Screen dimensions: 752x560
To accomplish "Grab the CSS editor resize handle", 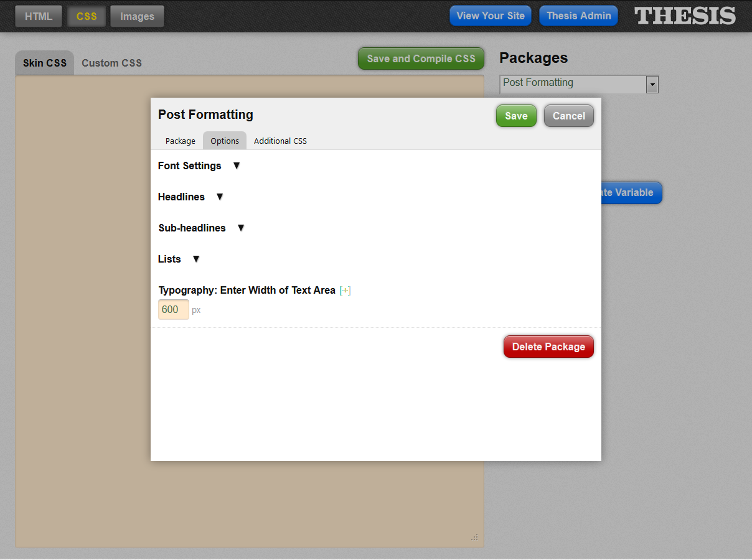I will coord(474,538).
